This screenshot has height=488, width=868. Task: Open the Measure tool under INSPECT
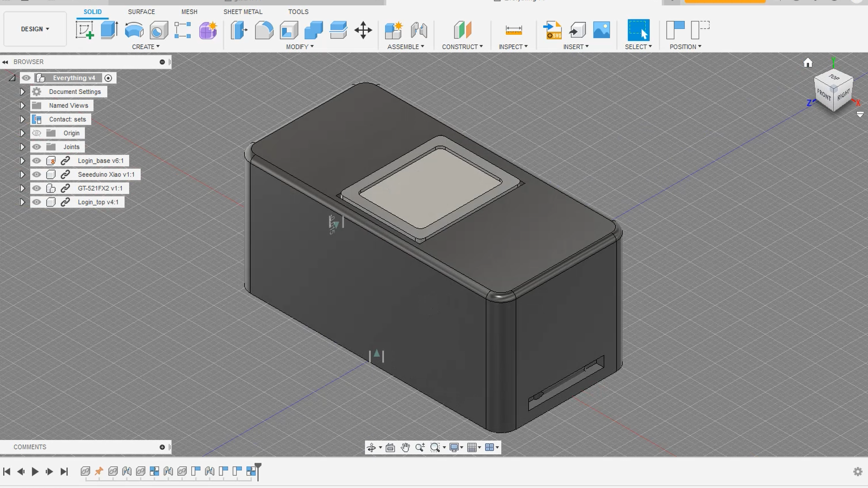pyautogui.click(x=513, y=30)
